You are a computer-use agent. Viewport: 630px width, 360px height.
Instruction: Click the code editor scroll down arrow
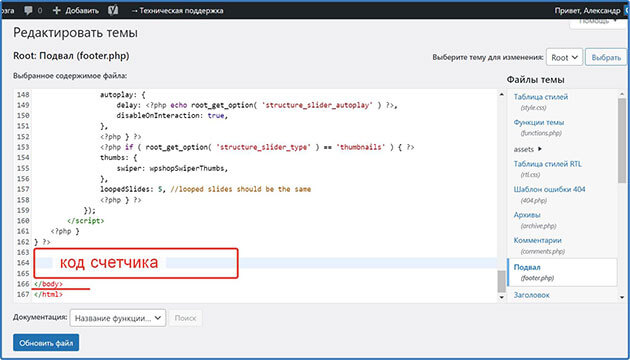(x=501, y=297)
